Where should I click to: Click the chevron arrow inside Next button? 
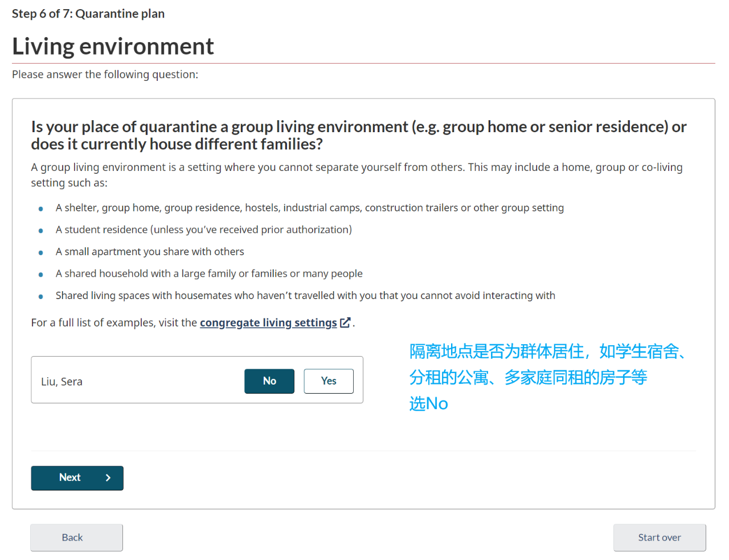point(108,478)
